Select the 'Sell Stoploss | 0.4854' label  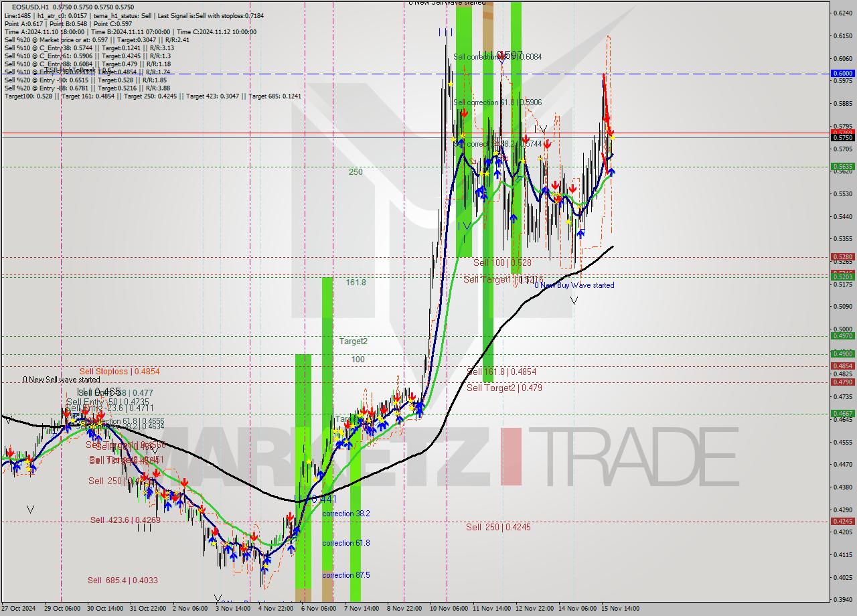120,371
